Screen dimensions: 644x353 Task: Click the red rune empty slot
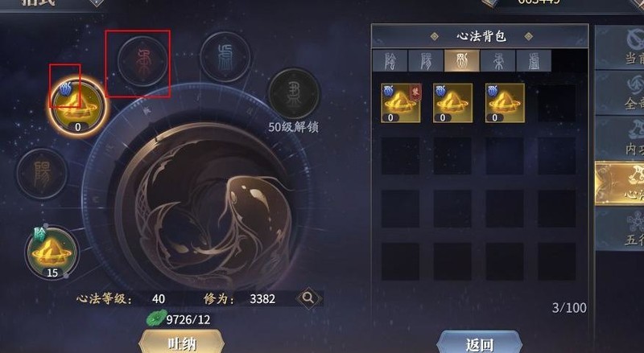point(142,62)
